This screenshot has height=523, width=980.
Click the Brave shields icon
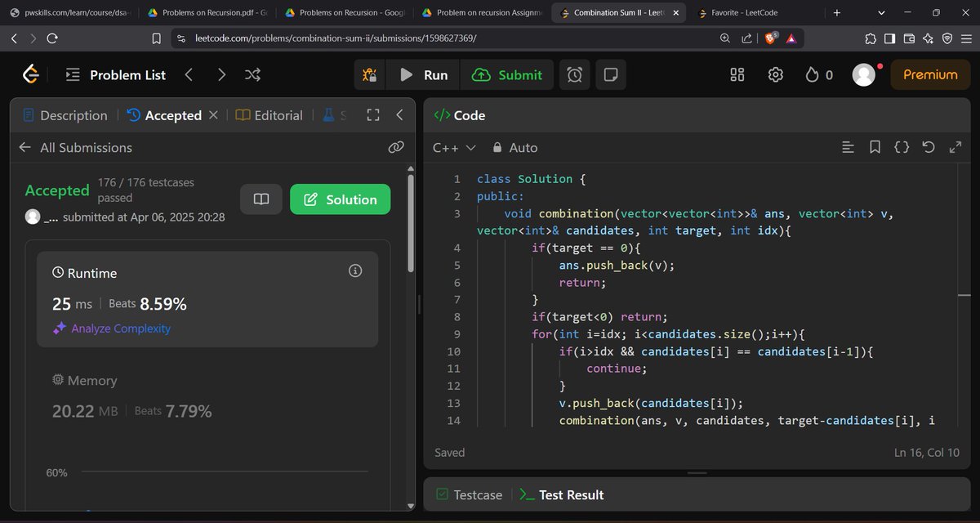(x=771, y=38)
